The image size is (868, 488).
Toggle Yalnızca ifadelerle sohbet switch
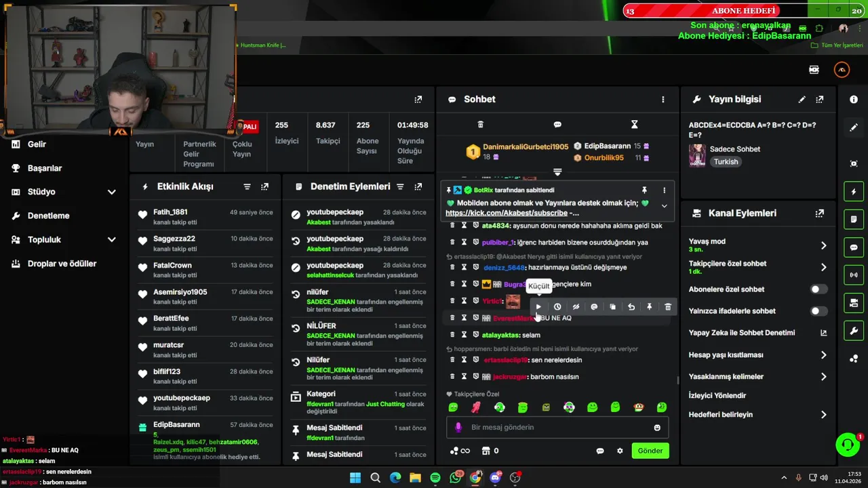coord(819,311)
